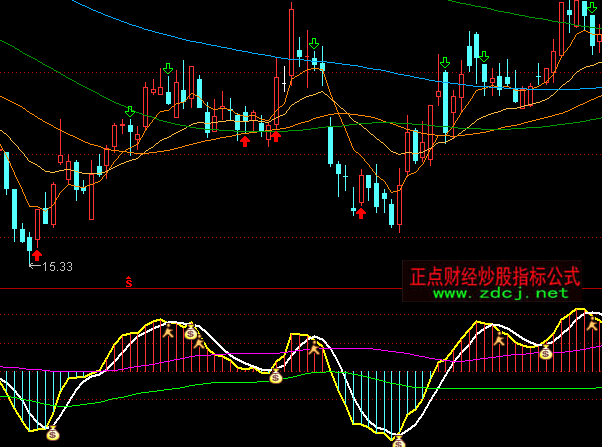Select the money bag at the deepest trough
Image resolution: width=602 pixels, height=447 pixels.
[398, 440]
